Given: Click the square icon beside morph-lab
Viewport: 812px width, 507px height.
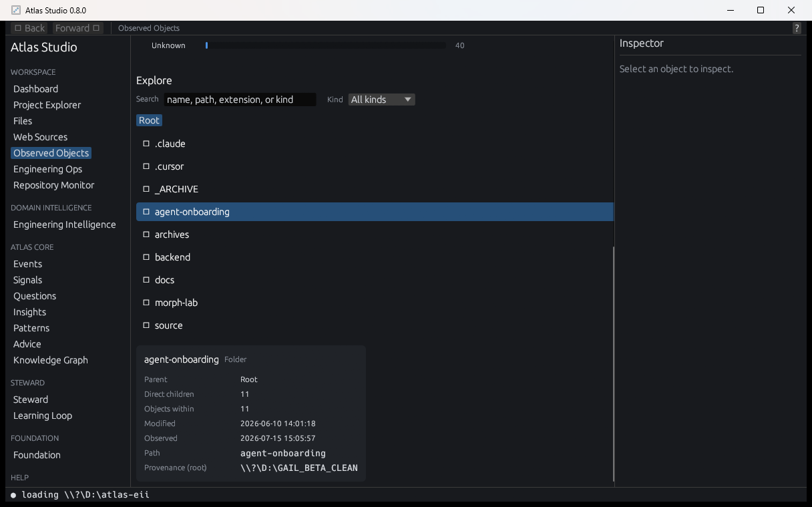Looking at the screenshot, I should click(x=146, y=303).
